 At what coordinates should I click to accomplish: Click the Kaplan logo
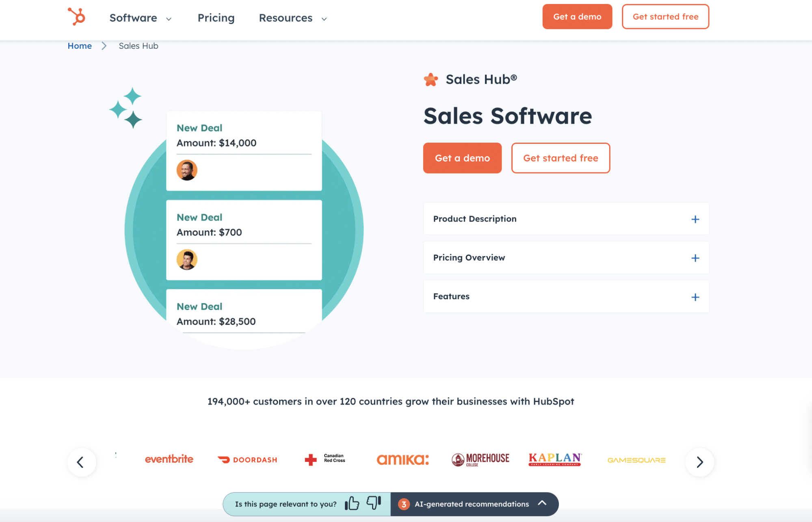(555, 459)
